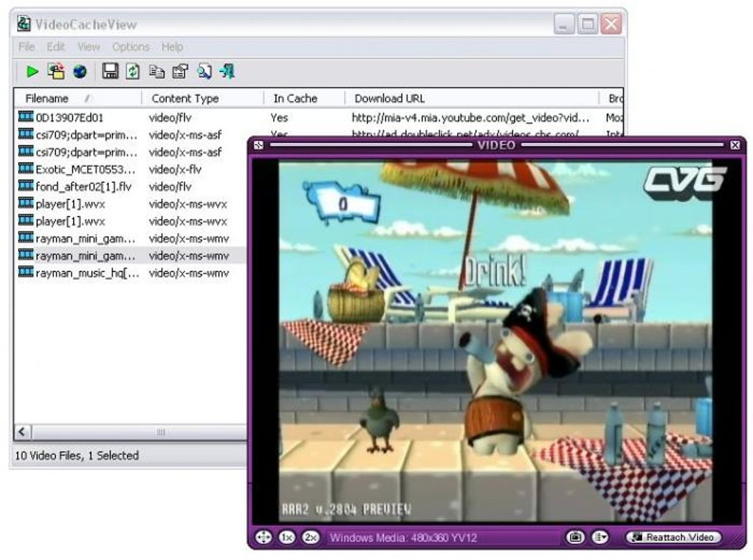Viewport: 753px width, 560px height.
Task: Click the Exit door icon in toolbar
Action: pyautogui.click(x=227, y=72)
